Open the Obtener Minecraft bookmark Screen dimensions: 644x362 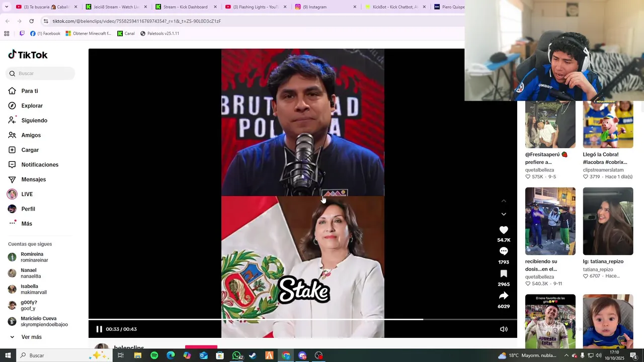88,34
